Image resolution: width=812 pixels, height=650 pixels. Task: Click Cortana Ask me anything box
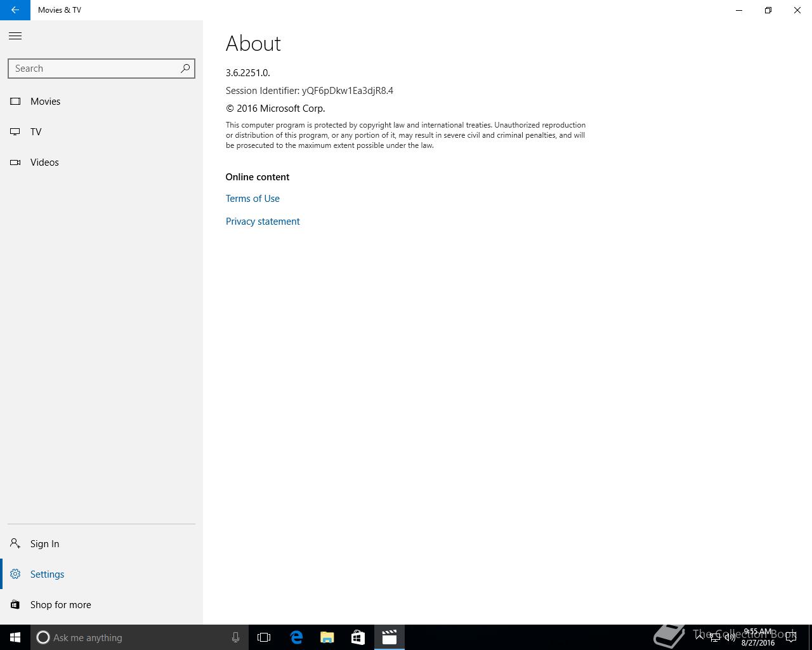[x=138, y=637]
